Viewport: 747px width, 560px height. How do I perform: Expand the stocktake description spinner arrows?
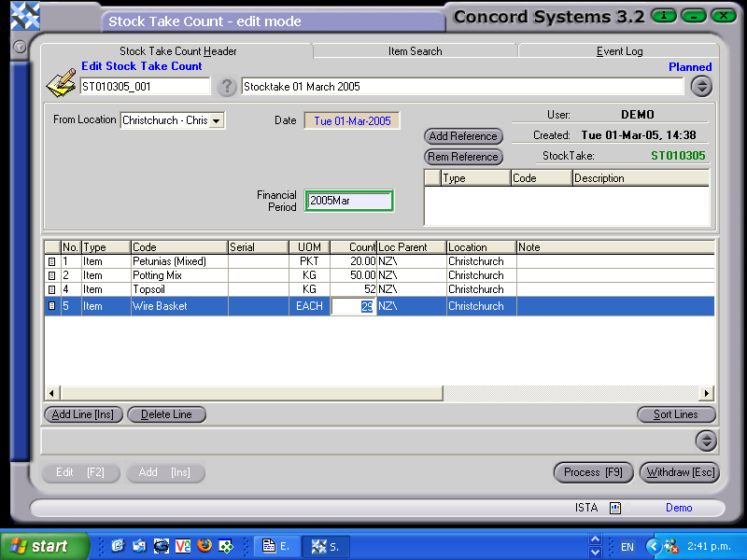[701, 84]
